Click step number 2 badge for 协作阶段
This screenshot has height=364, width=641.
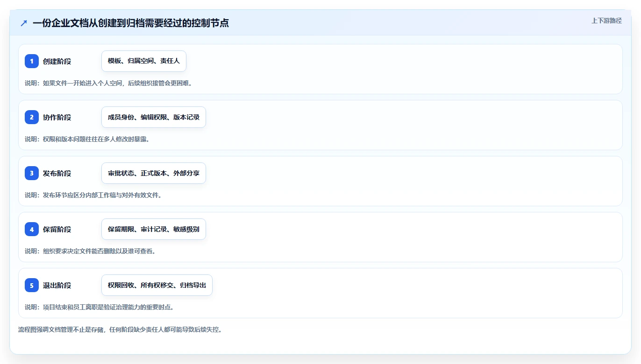(32, 117)
